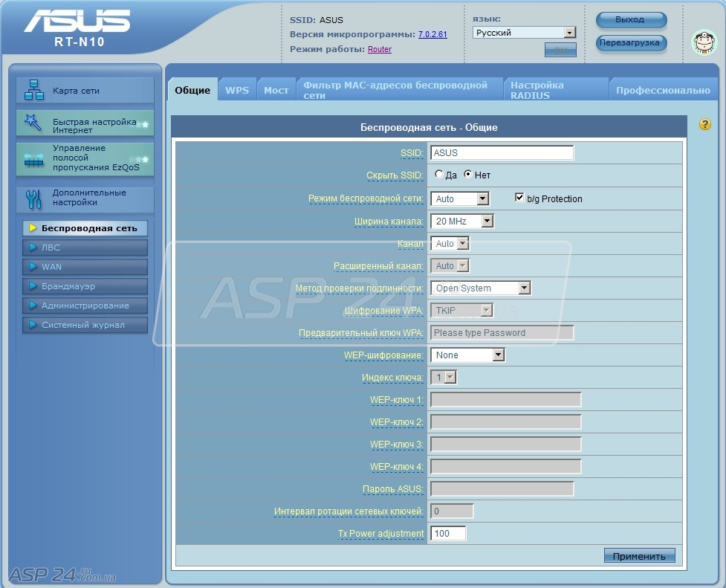
Task: Click the EzQoS bandwidth management icon
Action: (x=34, y=158)
